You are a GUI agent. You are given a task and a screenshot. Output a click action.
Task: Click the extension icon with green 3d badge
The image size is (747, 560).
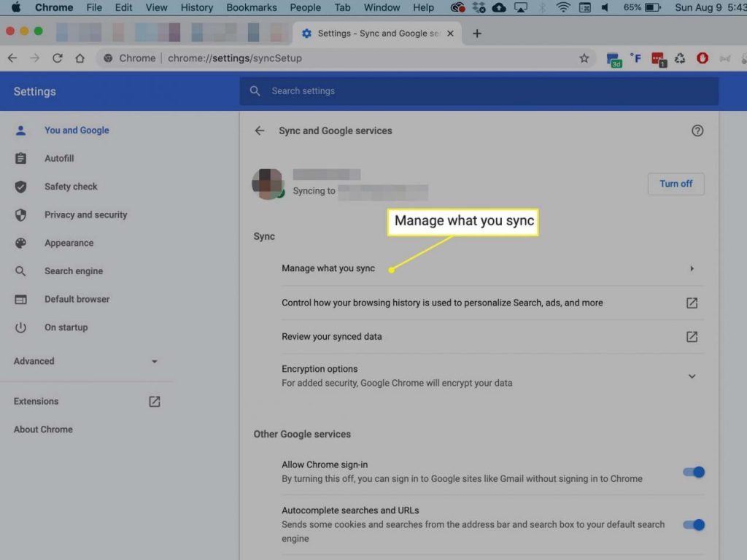[x=614, y=60]
